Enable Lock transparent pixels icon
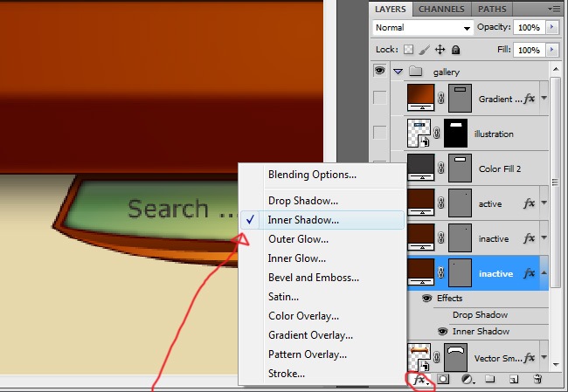This screenshot has width=568, height=392. click(x=406, y=51)
